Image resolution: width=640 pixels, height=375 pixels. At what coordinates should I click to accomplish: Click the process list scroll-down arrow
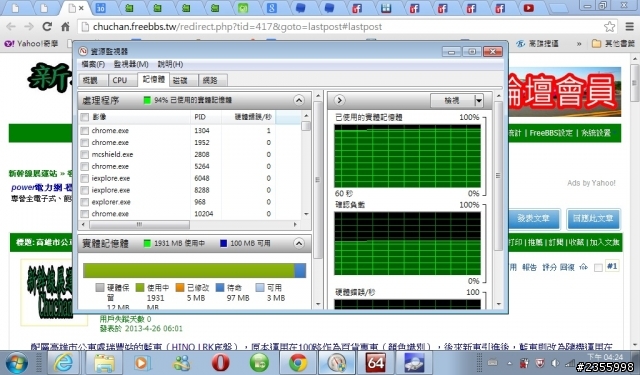[x=306, y=214]
